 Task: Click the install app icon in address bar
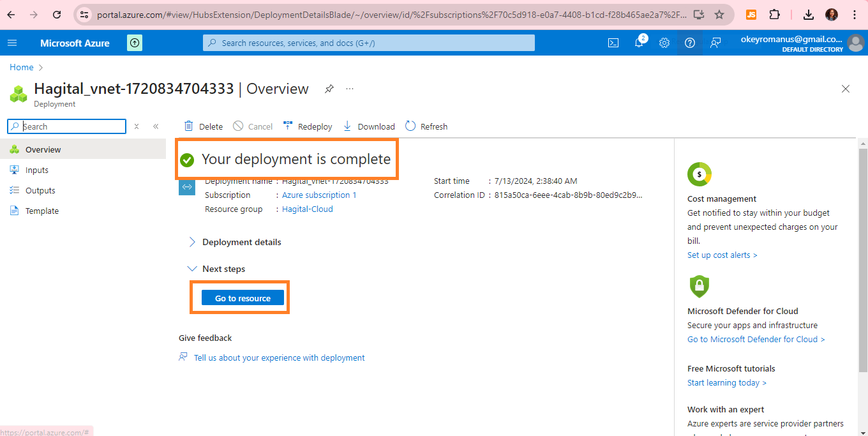point(699,14)
